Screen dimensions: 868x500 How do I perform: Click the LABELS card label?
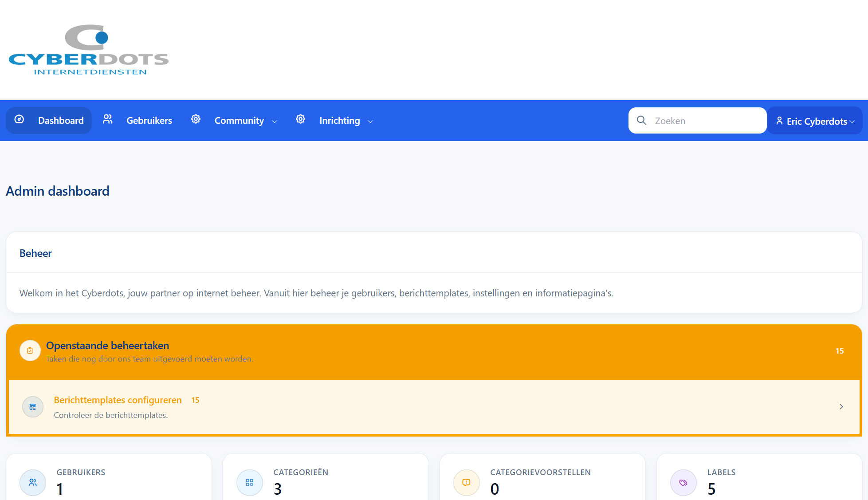coord(721,472)
